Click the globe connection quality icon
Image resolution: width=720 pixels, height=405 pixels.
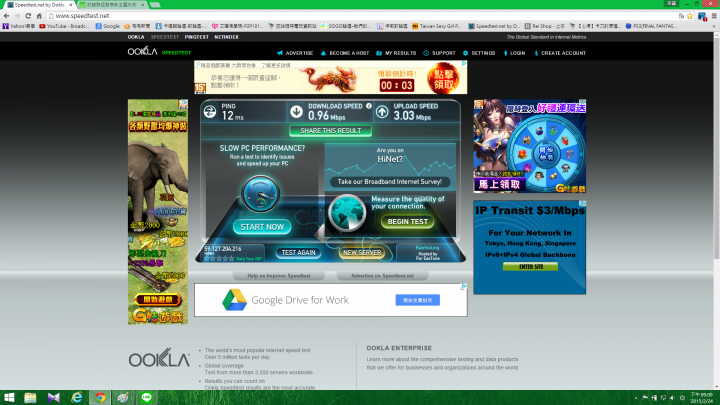coord(347,213)
